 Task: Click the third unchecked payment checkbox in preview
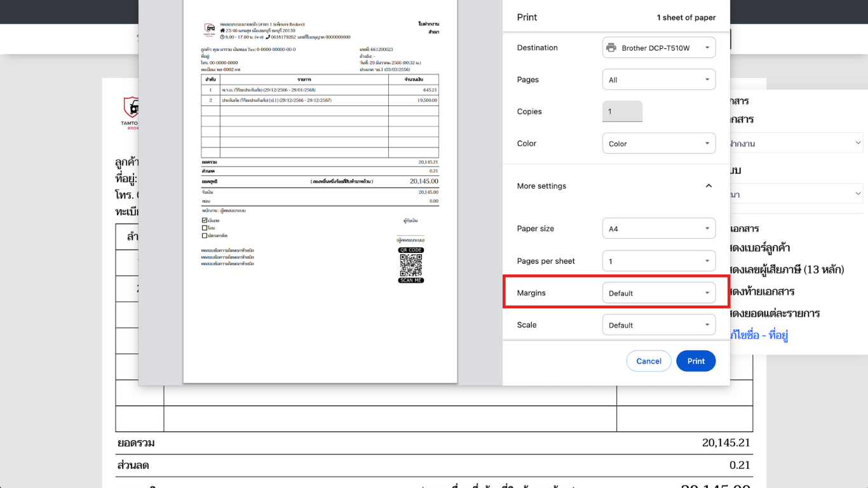pos(204,235)
